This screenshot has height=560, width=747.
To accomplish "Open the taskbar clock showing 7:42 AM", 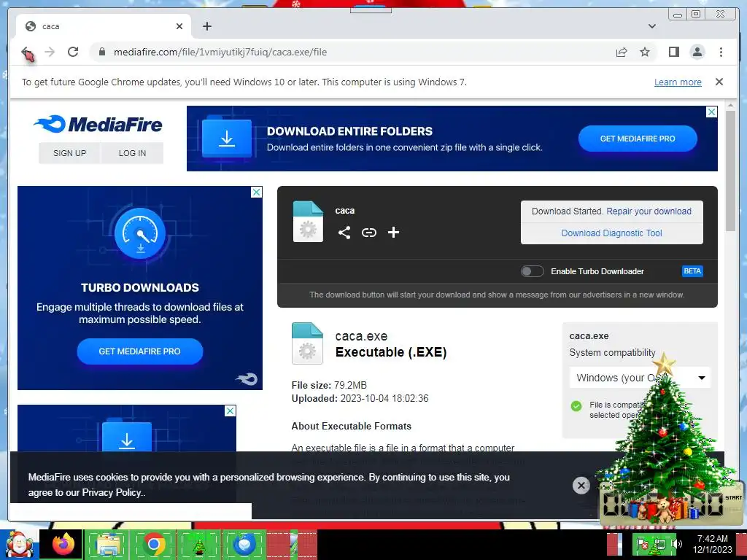I will point(712,544).
